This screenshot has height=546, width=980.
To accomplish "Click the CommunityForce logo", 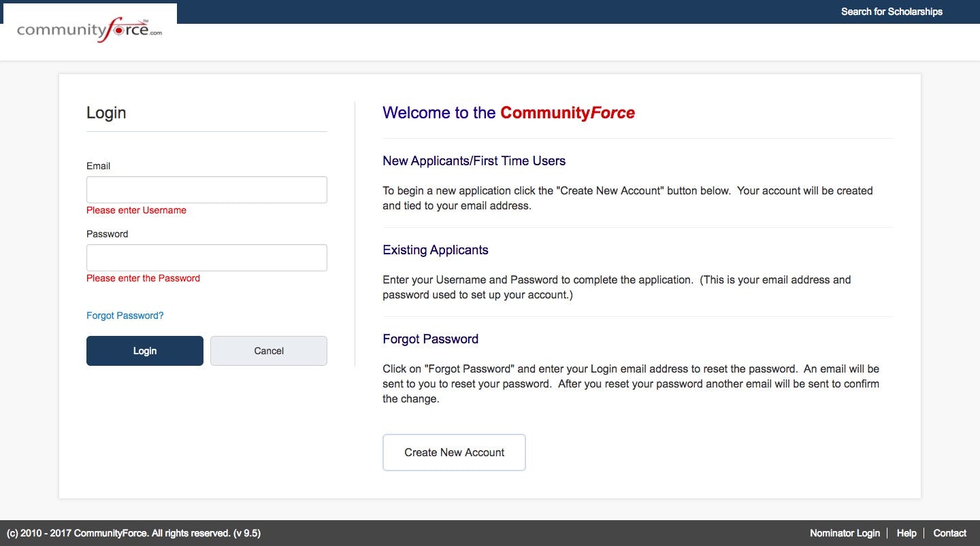I will point(89,31).
